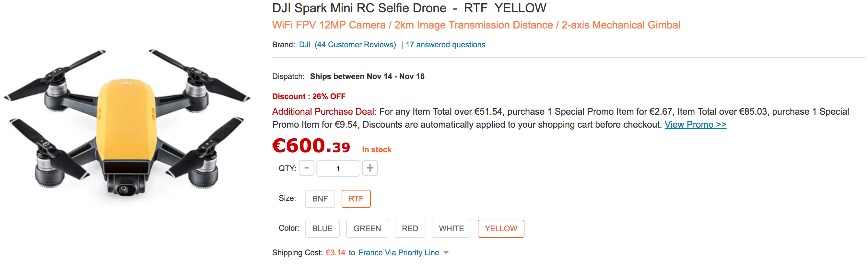The height and width of the screenshot is (265, 868).
Task: Choose the GREEN color option
Action: pos(367,229)
